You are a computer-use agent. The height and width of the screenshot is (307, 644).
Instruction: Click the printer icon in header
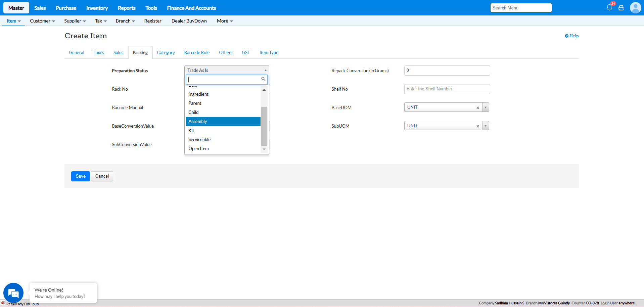tap(621, 8)
